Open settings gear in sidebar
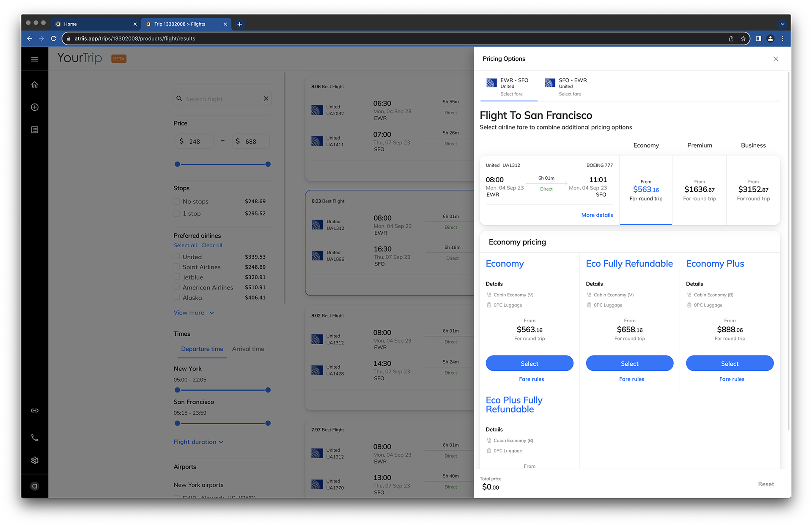812x526 pixels. click(35, 460)
